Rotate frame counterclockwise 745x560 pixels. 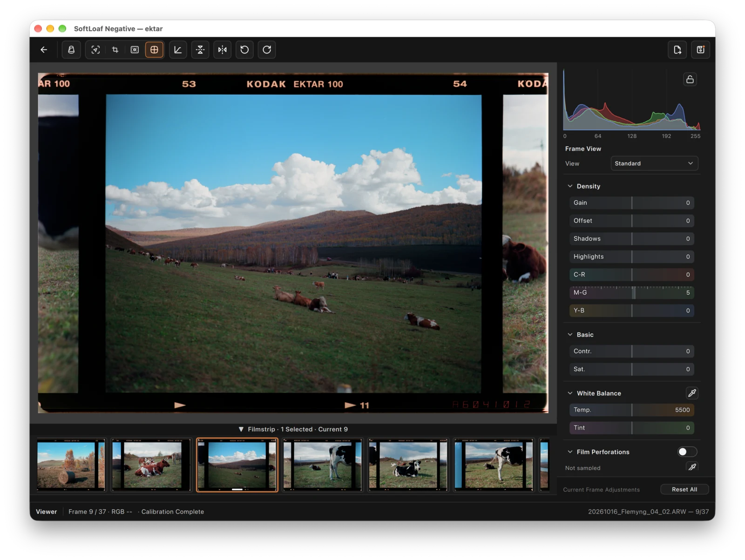tap(244, 50)
